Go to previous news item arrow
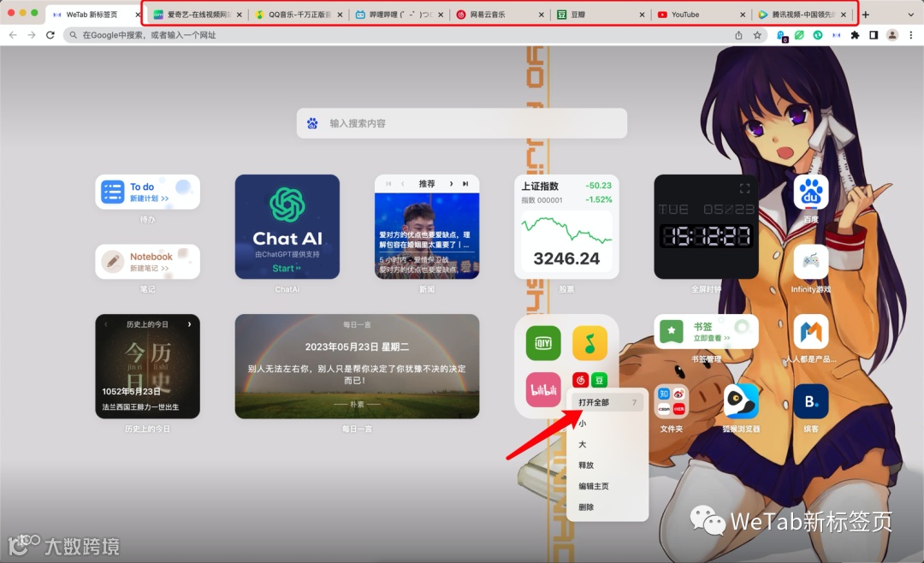Image resolution: width=924 pixels, height=563 pixels. (x=402, y=184)
